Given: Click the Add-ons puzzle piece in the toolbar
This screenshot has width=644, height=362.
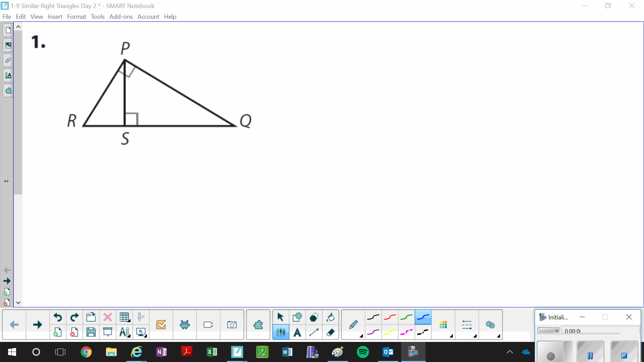Looking at the screenshot, I should (258, 324).
